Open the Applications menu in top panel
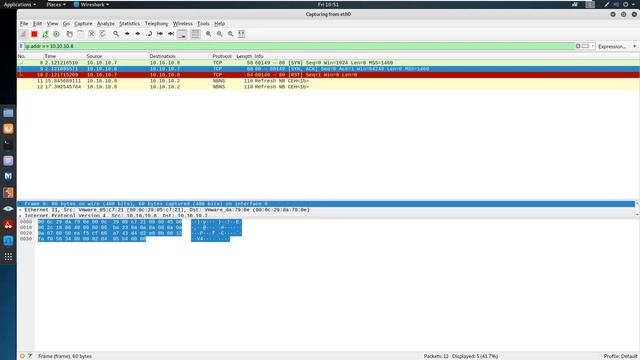Image resolution: width=640 pixels, height=360 pixels. (x=20, y=4)
